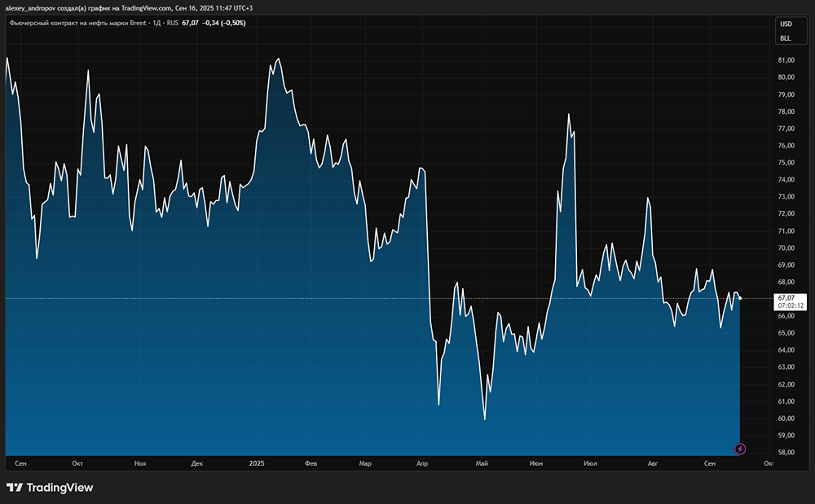Click the change value −0,34 (−0,50%)

(224, 23)
